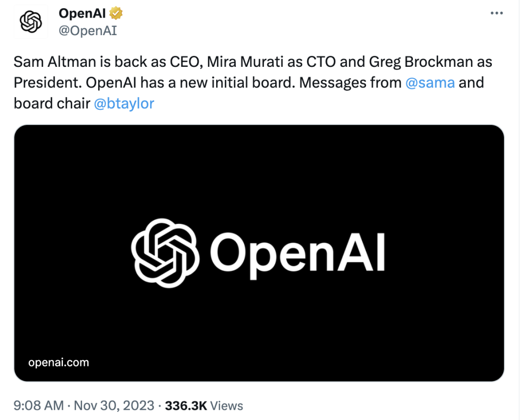The image size is (527, 420).
Task: Click the gold verified badge
Action: click(116, 13)
